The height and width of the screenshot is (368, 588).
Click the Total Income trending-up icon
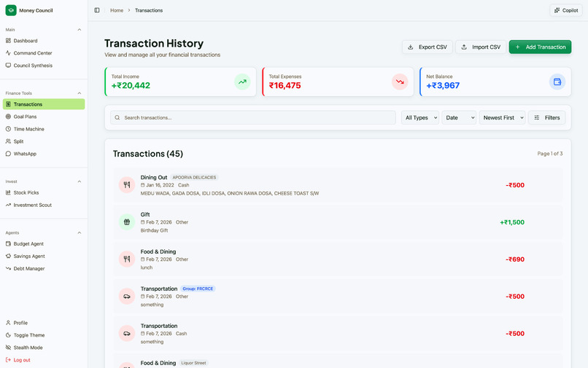point(242,82)
